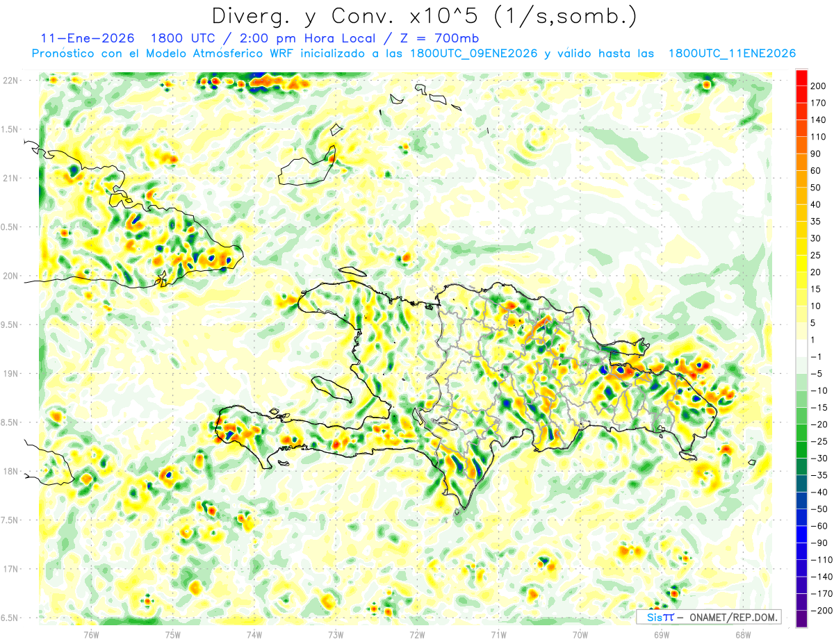Click the positive 50 colorbar value
This screenshot has height=644, width=834.
click(817, 188)
